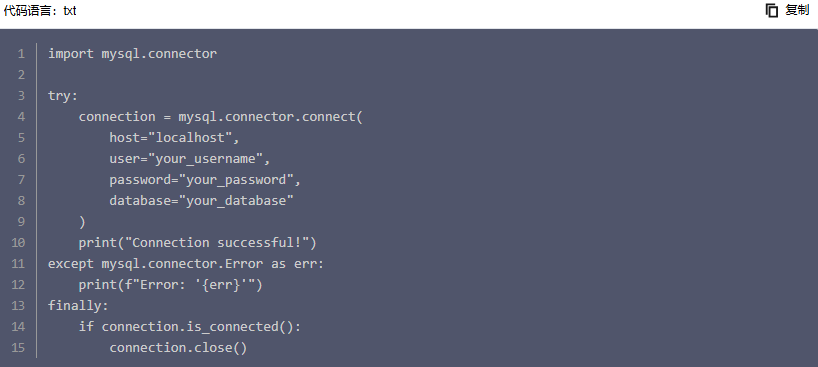Click the import mysql.connector line
Screen dimensions: 818x367
coord(133,54)
